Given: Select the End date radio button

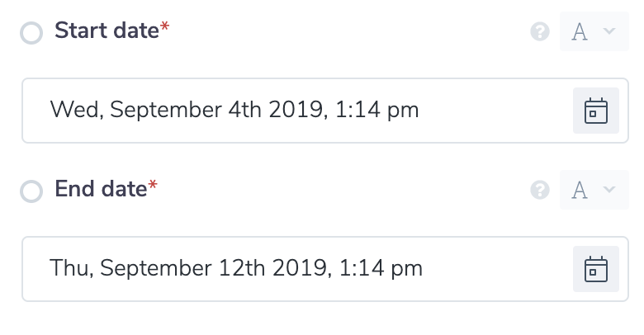Looking at the screenshot, I should coord(31,191).
